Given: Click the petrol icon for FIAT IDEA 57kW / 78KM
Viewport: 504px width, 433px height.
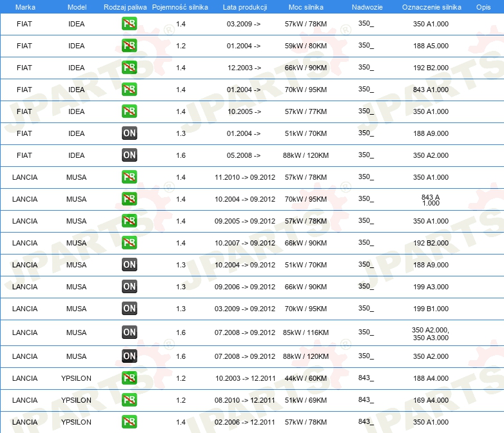Looking at the screenshot, I should pyautogui.click(x=129, y=24).
